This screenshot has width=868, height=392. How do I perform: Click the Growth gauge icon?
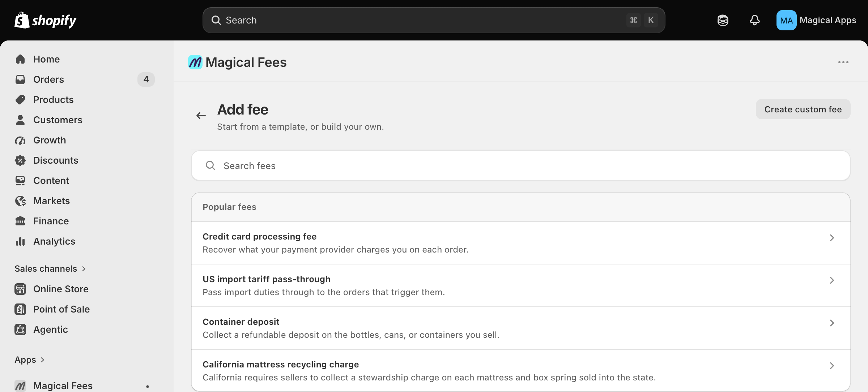click(20, 140)
